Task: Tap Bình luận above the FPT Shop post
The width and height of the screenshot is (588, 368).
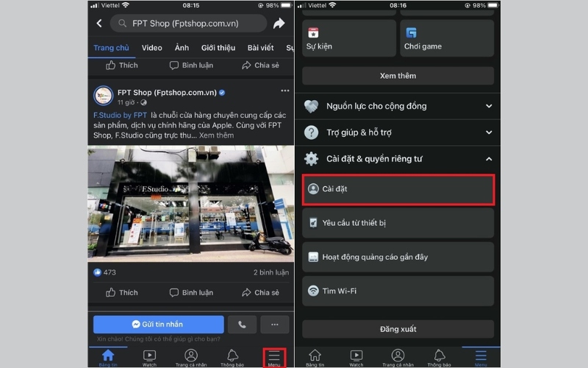Action: [x=191, y=66]
